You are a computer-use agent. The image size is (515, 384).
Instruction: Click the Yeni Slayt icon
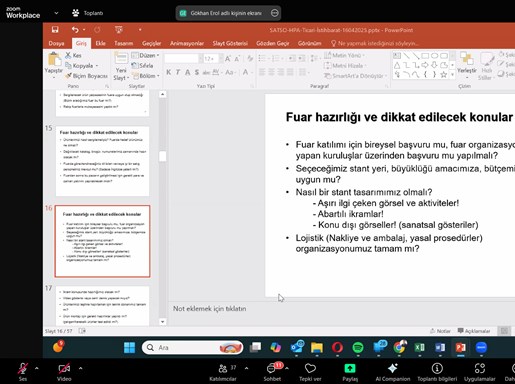click(x=121, y=58)
